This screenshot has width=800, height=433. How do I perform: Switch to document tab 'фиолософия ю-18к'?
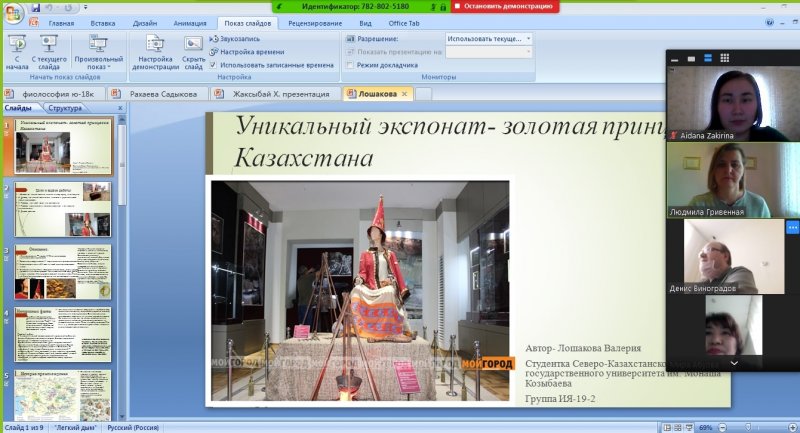[x=54, y=94]
